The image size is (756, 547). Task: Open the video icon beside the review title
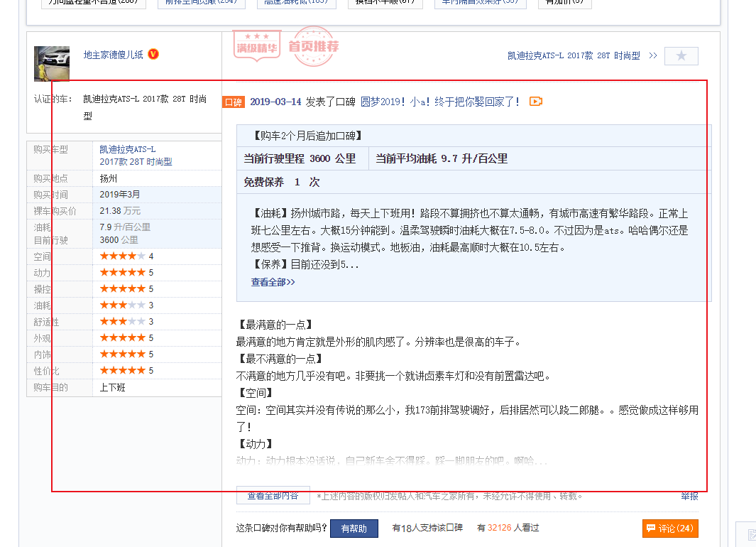[x=535, y=102]
